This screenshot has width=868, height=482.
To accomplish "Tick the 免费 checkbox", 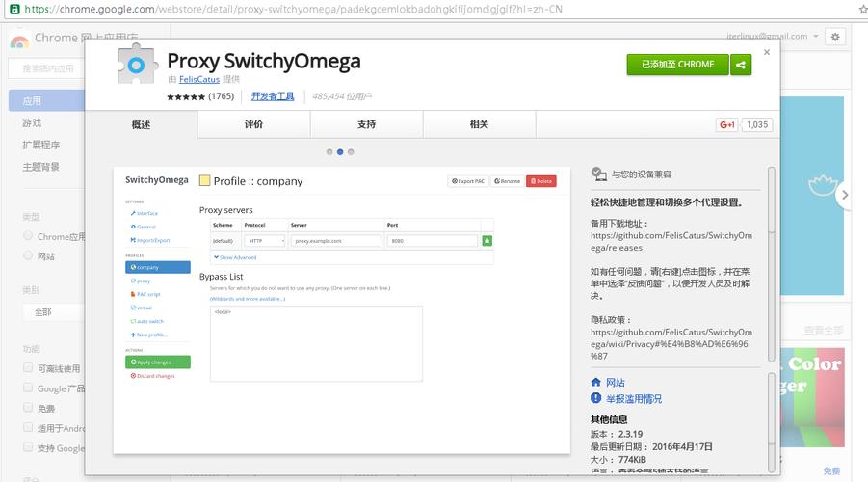I will (x=28, y=408).
